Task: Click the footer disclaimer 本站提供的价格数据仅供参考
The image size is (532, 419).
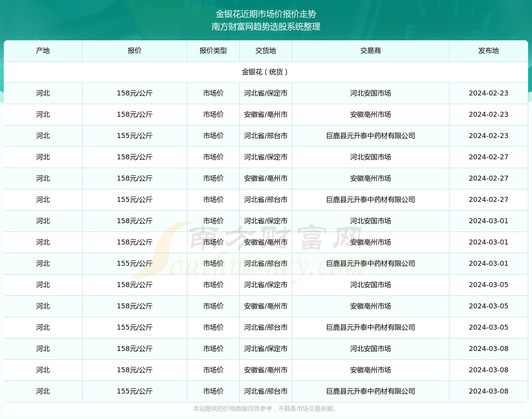Action: point(233,409)
